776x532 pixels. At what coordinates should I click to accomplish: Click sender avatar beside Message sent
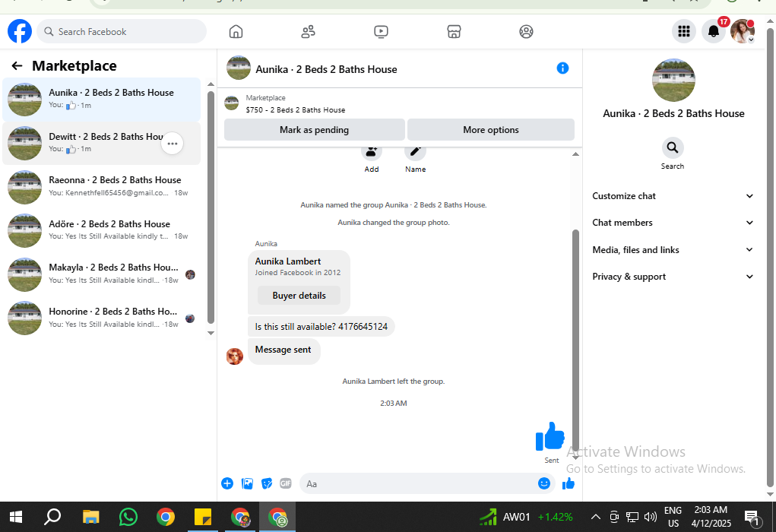(x=235, y=356)
